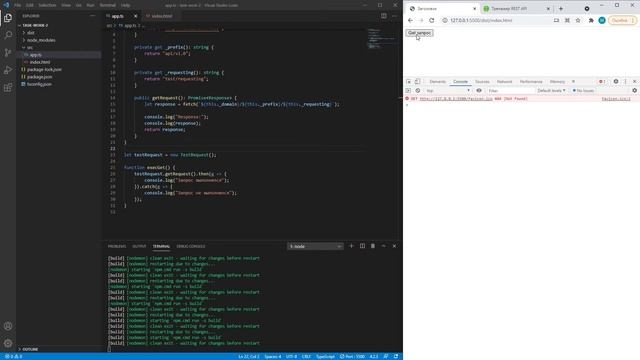Open the Terminal menu in the menu bar
This screenshot has width=640, height=360.
(x=107, y=5)
